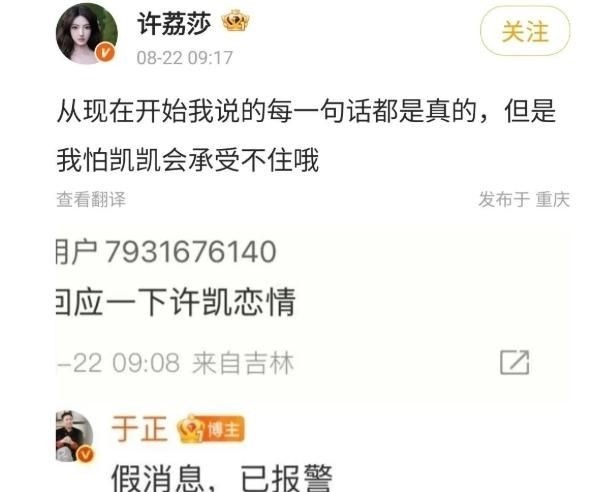Tap the crown membership badge beside 许荔莎
The image size is (615, 492).
236,21
